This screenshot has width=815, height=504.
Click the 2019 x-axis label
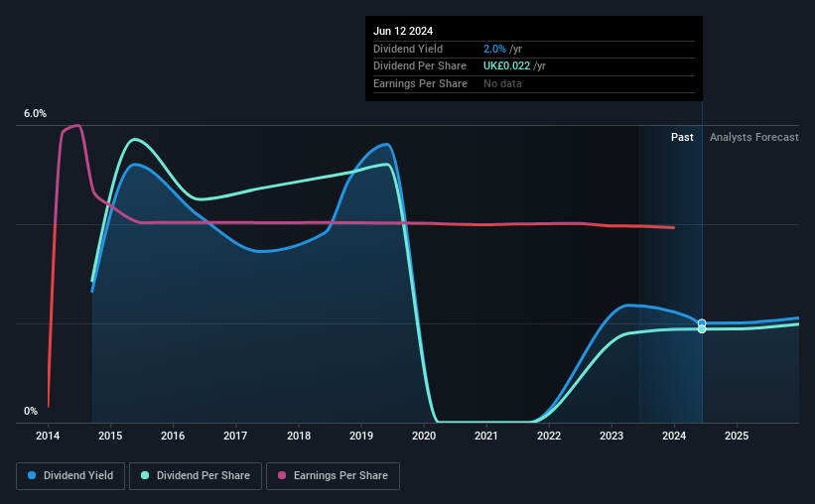click(x=361, y=436)
